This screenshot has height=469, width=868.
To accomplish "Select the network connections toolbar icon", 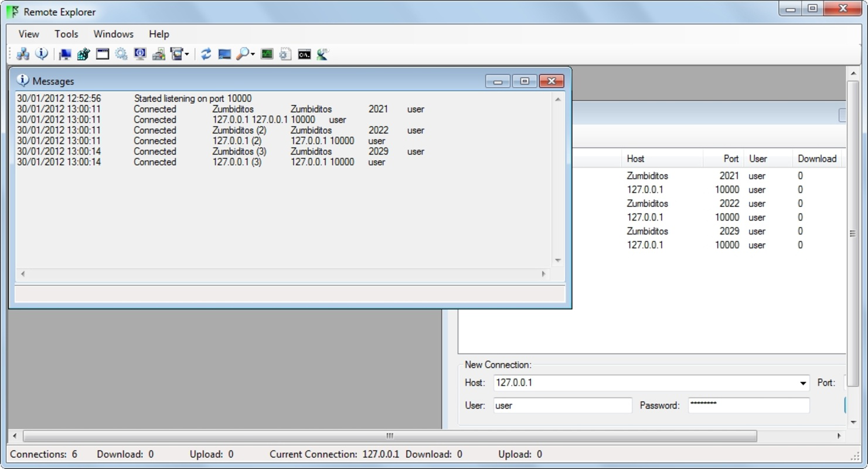I will click(x=22, y=54).
